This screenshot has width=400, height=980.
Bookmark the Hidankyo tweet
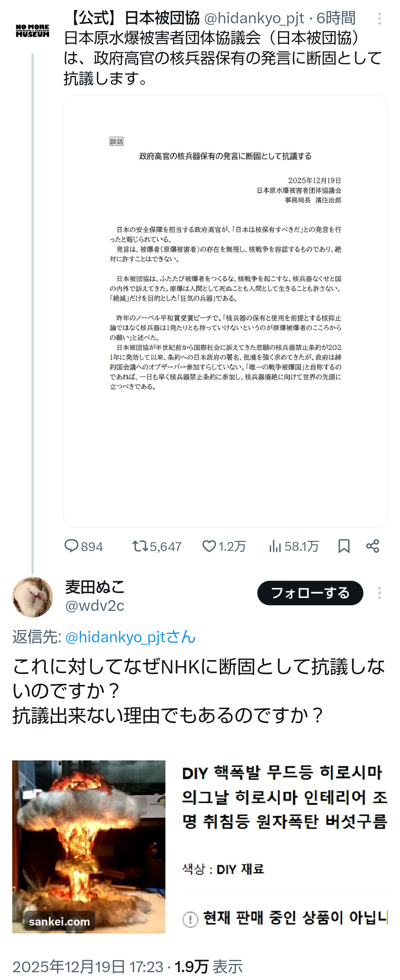pos(344,546)
